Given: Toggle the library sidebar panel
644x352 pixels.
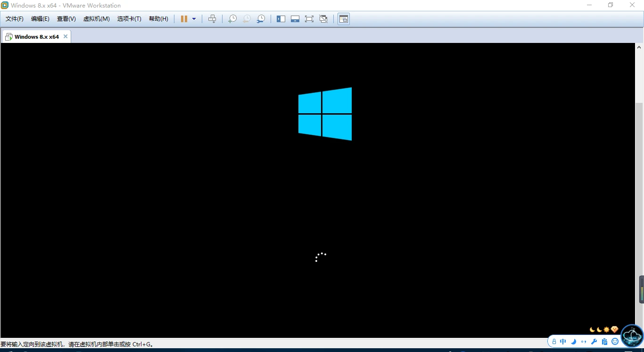Looking at the screenshot, I should [281, 19].
